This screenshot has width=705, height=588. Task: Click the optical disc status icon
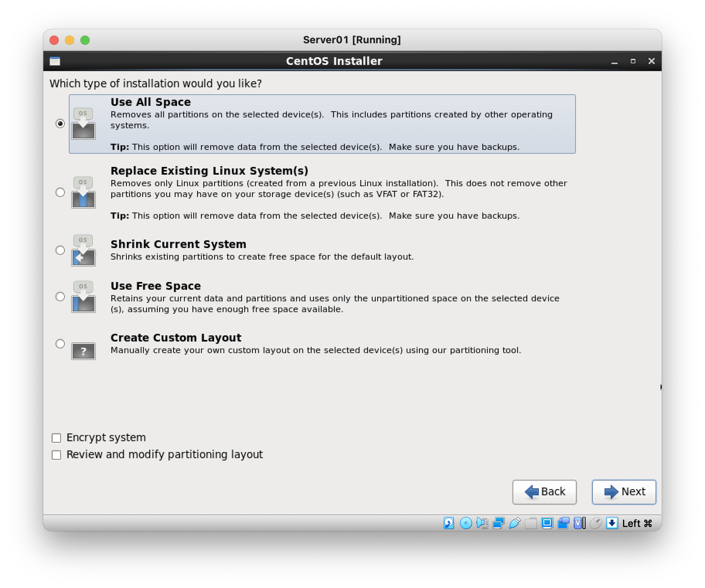click(466, 523)
